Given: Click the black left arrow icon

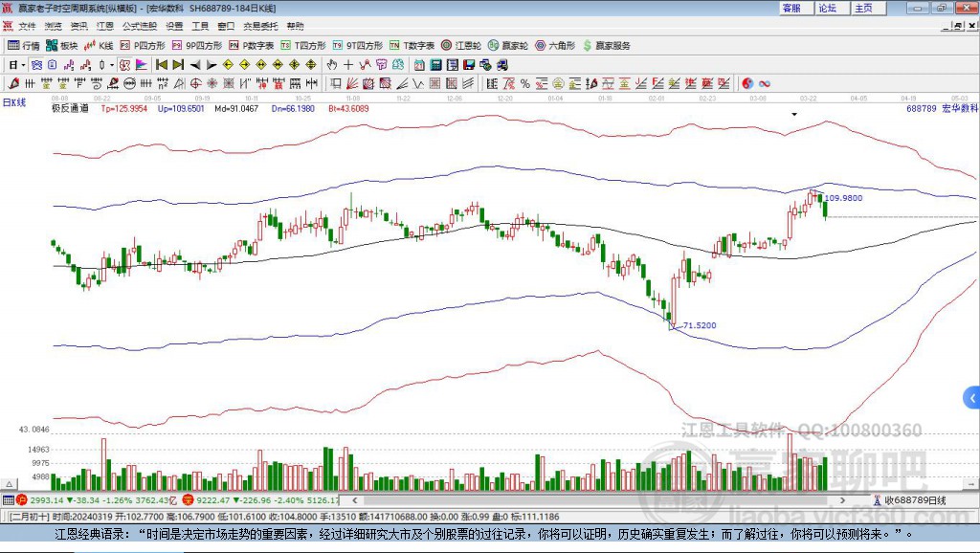Looking at the screenshot, I should coord(195,65).
